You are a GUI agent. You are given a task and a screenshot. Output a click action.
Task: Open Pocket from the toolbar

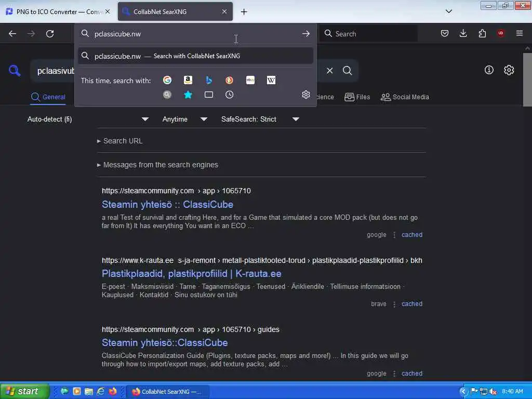(x=445, y=33)
